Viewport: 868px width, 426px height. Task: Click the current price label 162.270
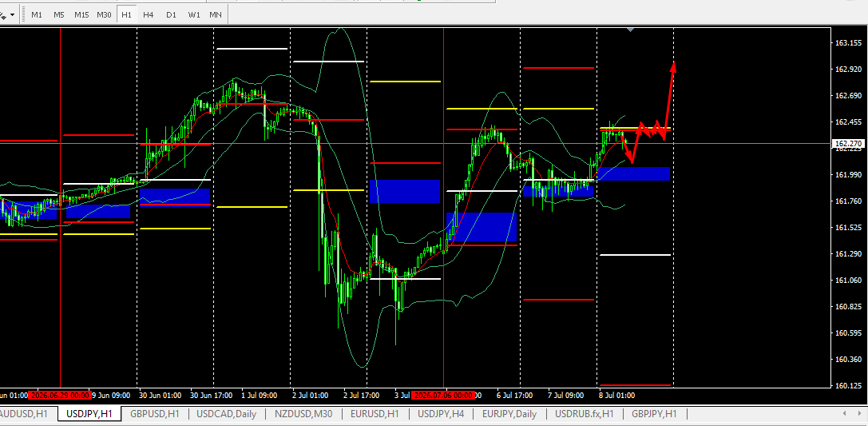click(x=848, y=143)
